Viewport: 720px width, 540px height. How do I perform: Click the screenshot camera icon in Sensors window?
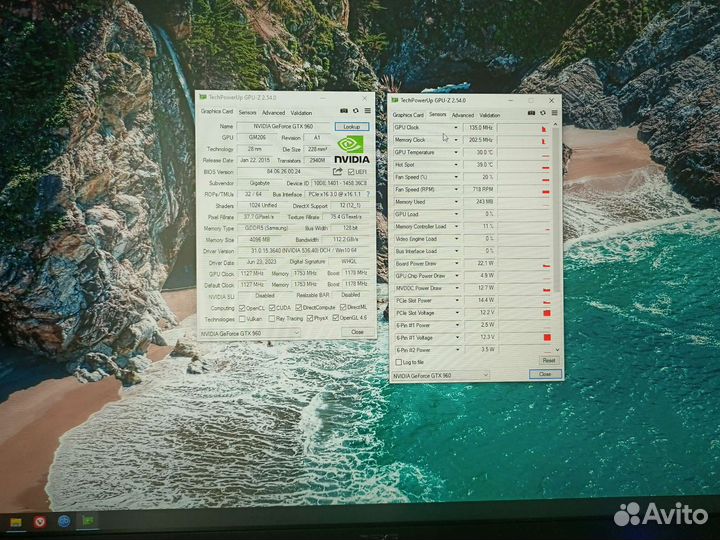point(531,113)
